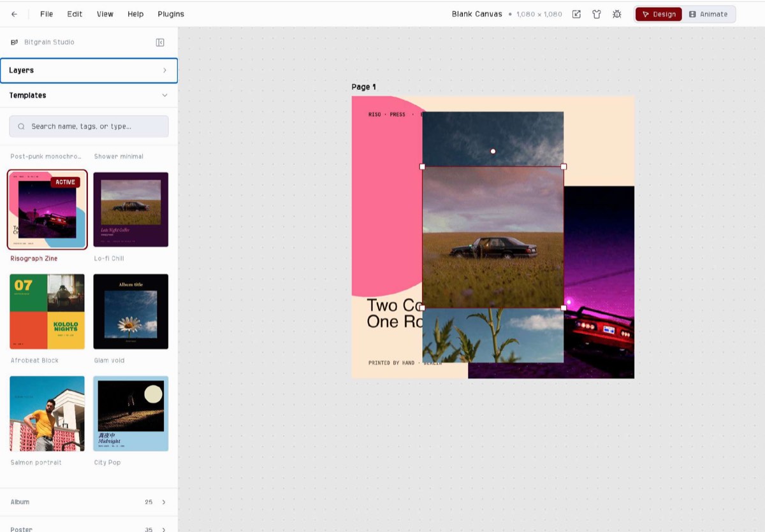Switch to Design mode
765x532 pixels.
[x=659, y=14]
